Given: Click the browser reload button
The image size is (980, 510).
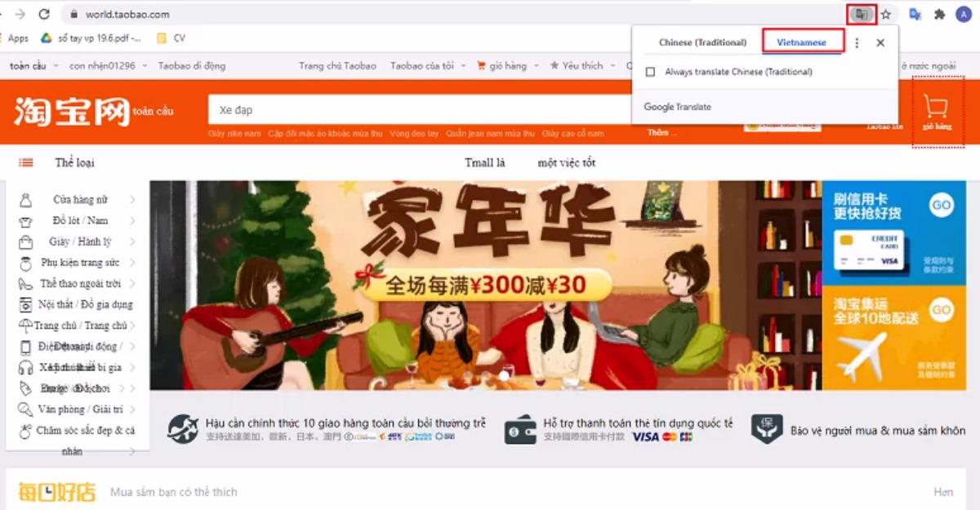Looking at the screenshot, I should (x=44, y=14).
